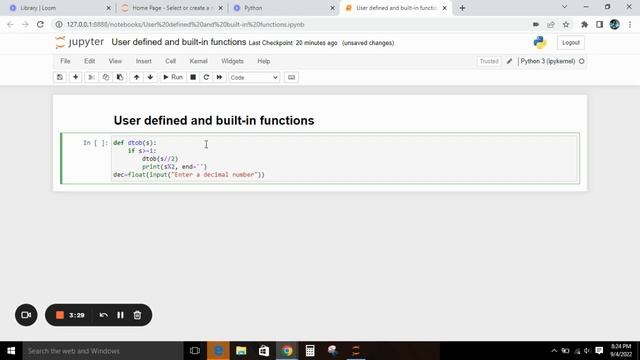This screenshot has width=640, height=360.
Task: Close the Python browser tab
Action: [333, 8]
